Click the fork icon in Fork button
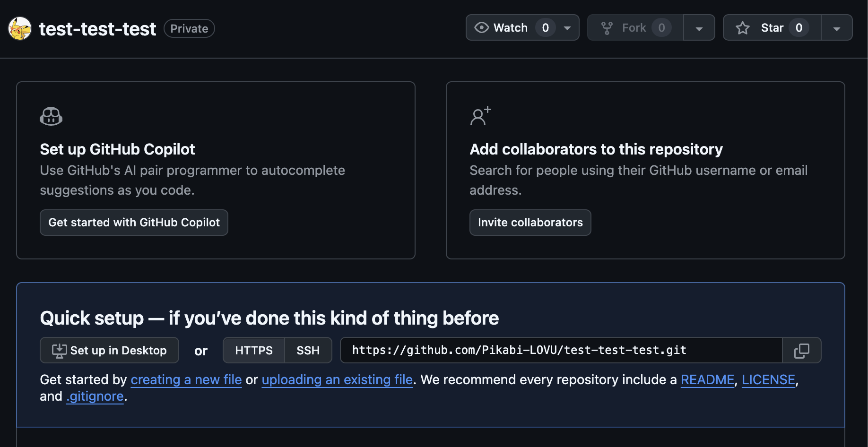The width and height of the screenshot is (868, 447). point(607,28)
